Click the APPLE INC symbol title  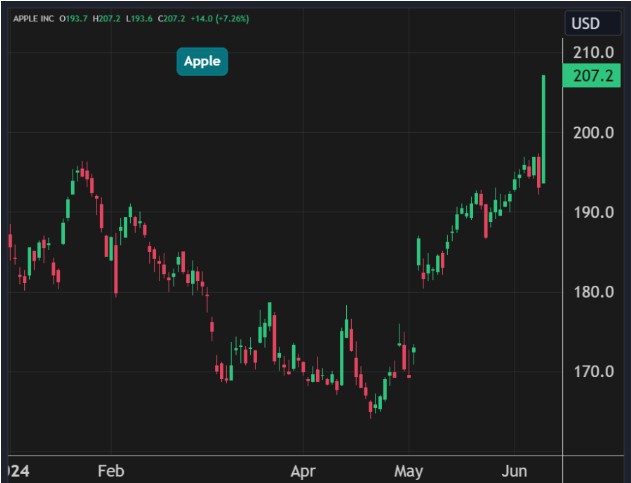(x=33, y=19)
